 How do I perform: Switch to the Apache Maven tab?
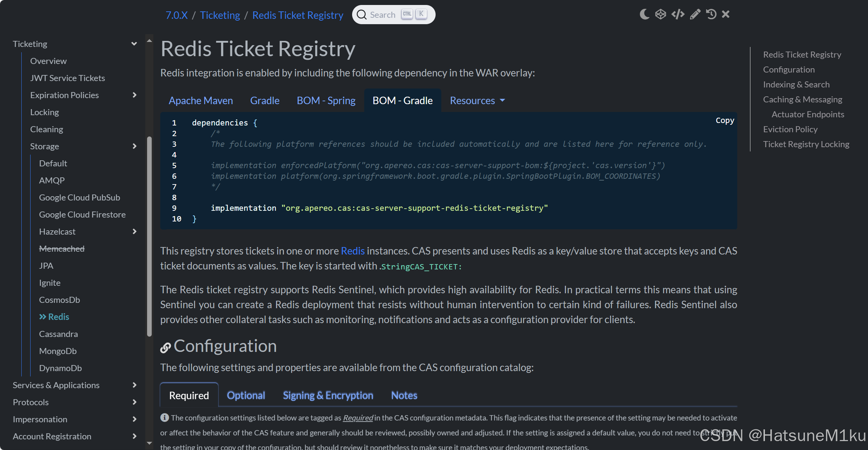coord(201,101)
